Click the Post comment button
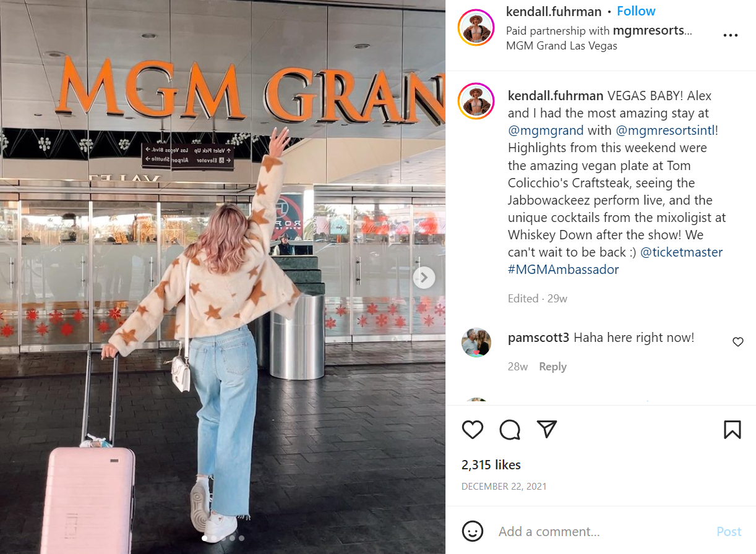This screenshot has width=756, height=554. pos(729,532)
